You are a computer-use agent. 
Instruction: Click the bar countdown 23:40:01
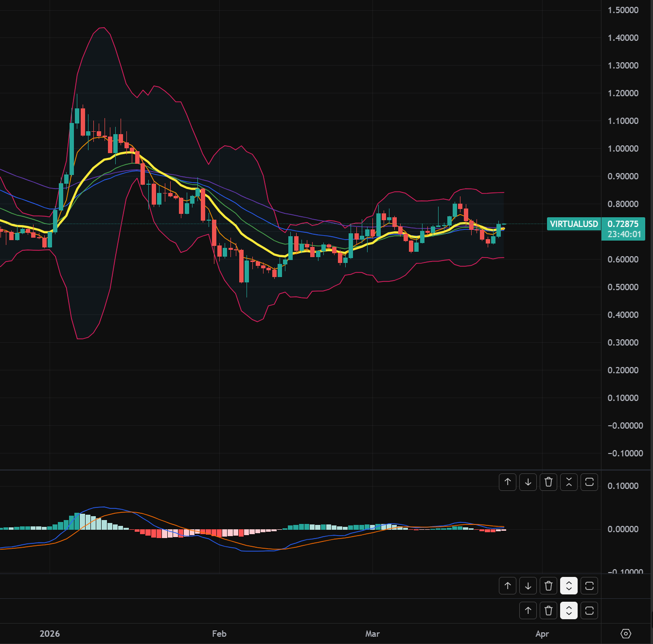coord(624,234)
